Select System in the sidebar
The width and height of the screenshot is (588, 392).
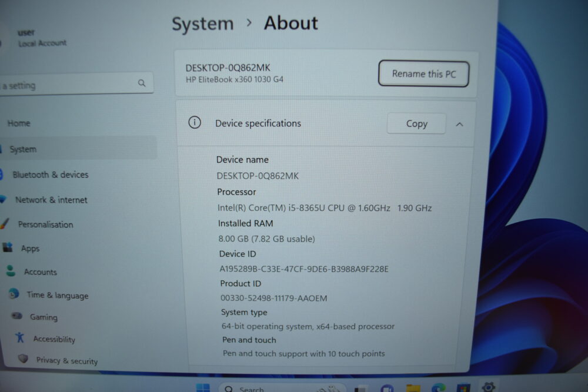(78, 149)
